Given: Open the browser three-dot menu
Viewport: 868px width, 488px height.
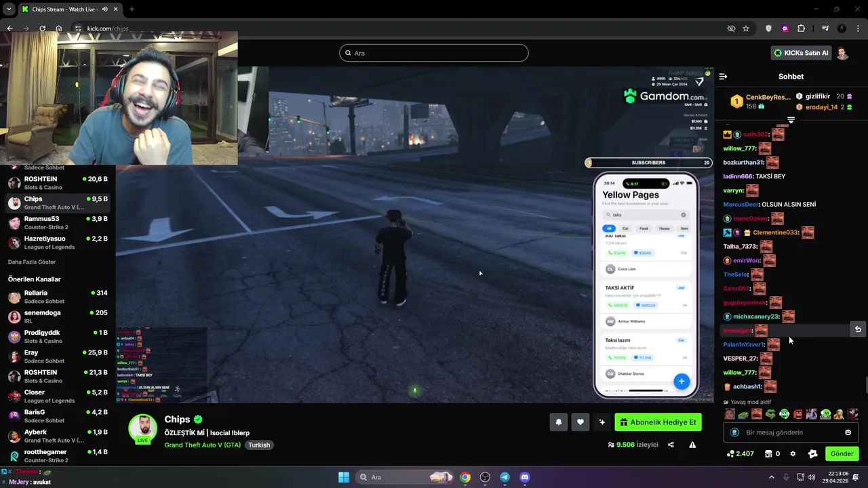Looking at the screenshot, I should click(x=857, y=28).
